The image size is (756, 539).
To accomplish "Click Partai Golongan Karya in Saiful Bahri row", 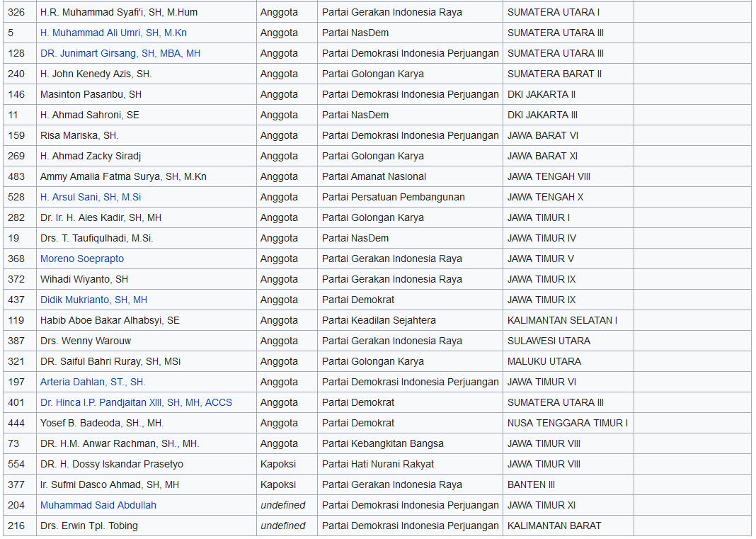I will (410, 361).
